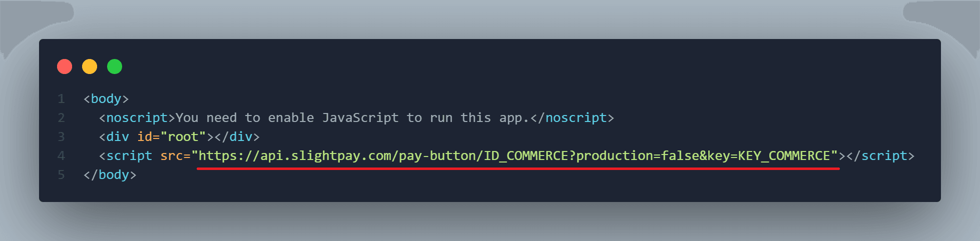Click the closing noscript tag
The width and height of the screenshot is (980, 241).
[572, 118]
